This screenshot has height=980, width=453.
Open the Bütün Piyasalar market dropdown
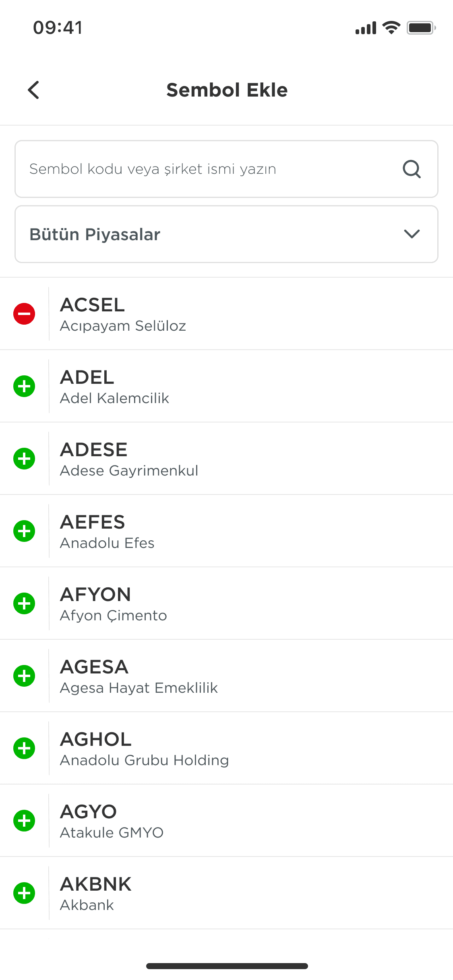[x=226, y=234]
